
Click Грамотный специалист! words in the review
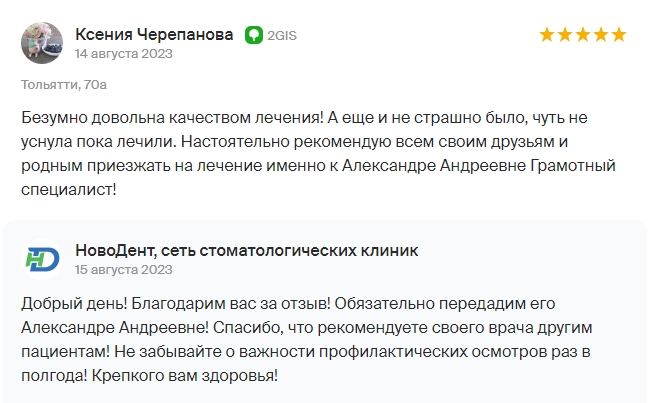coord(318,178)
